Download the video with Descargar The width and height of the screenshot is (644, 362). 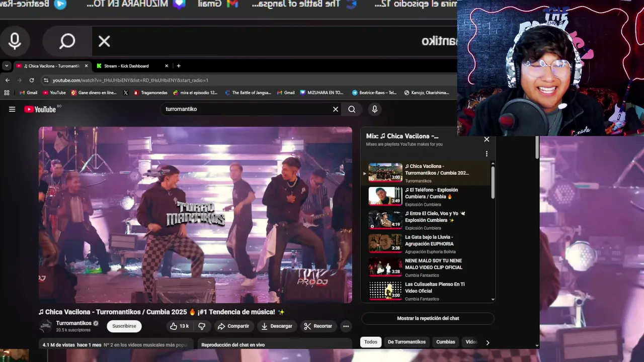coord(276,326)
